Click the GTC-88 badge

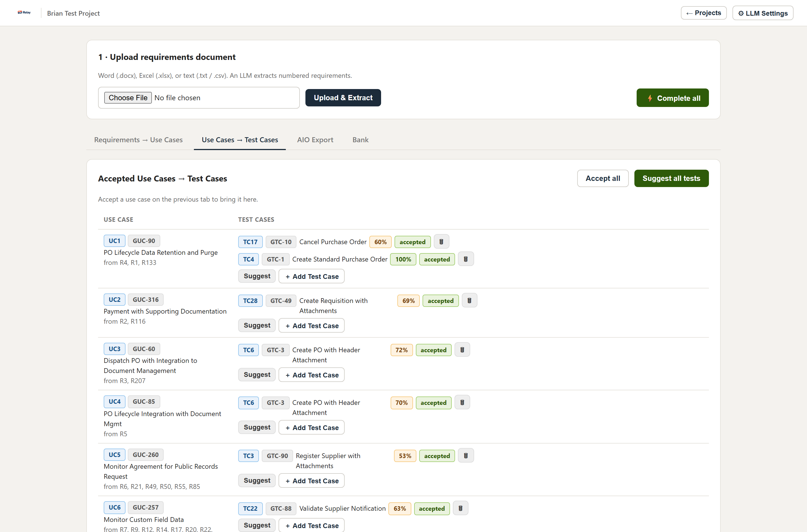pyautogui.click(x=281, y=508)
